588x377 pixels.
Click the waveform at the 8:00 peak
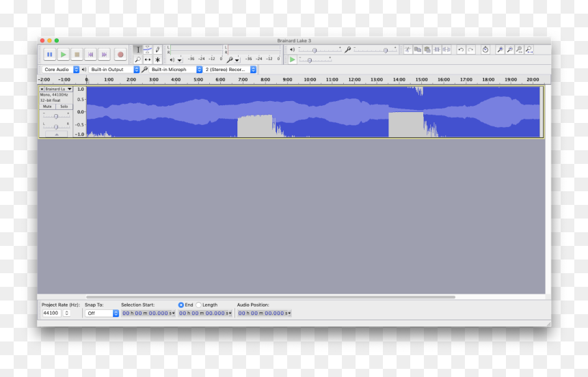(265, 112)
